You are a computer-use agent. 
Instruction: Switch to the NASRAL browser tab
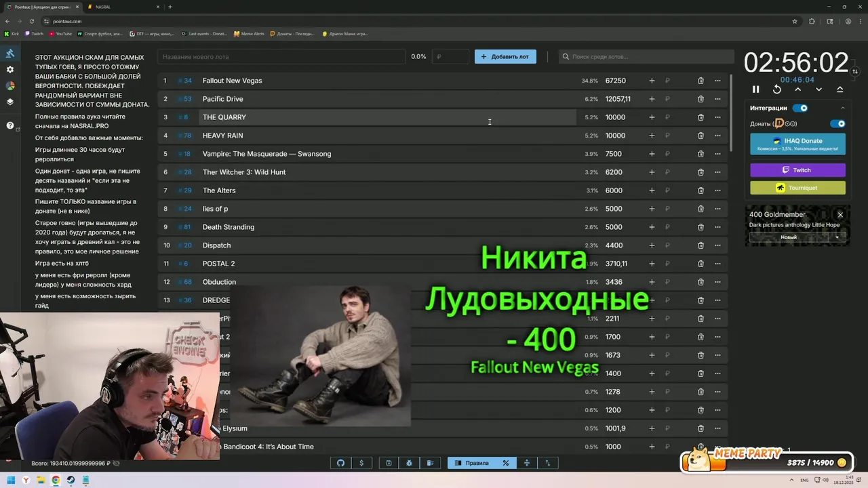point(122,7)
